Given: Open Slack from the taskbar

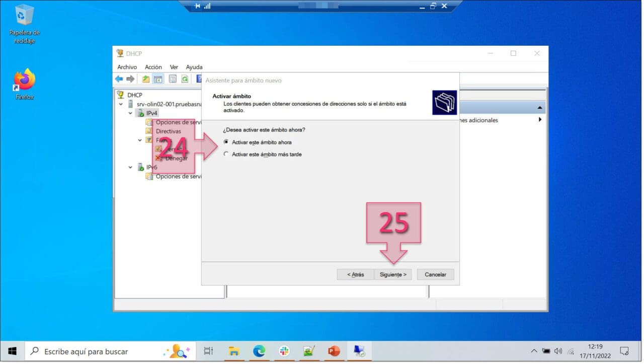Looking at the screenshot, I should click(284, 351).
